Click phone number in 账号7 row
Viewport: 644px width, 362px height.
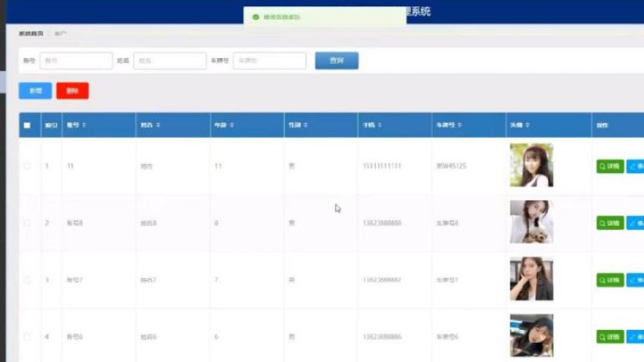[x=382, y=280]
